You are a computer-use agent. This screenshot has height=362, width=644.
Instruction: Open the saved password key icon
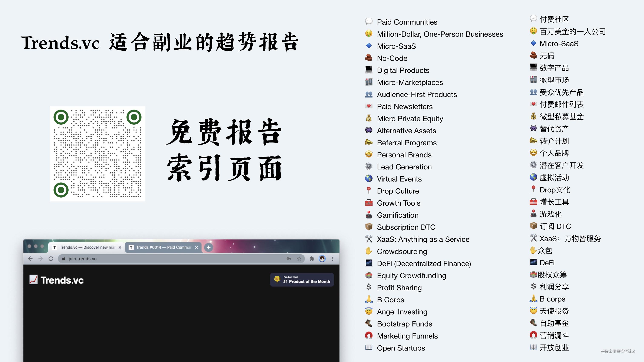289,259
